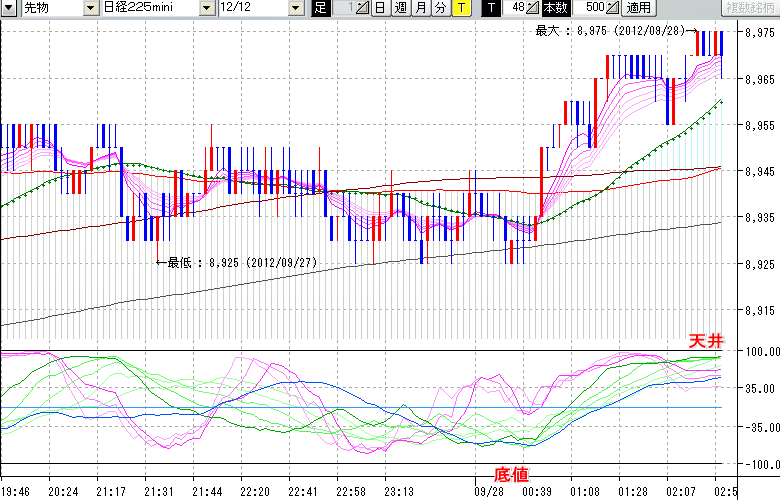Click the 適用 apply button
Screen dimensions: 780x500
point(638,8)
